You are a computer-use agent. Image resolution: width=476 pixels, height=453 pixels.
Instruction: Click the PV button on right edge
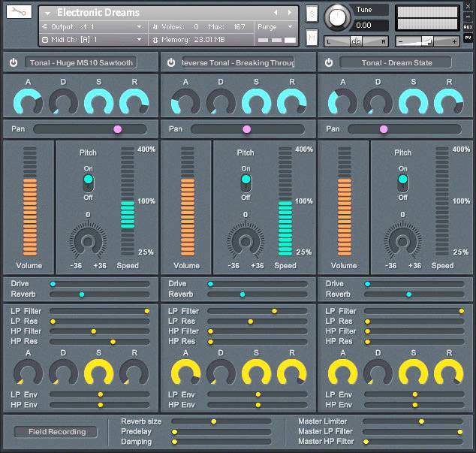click(468, 38)
